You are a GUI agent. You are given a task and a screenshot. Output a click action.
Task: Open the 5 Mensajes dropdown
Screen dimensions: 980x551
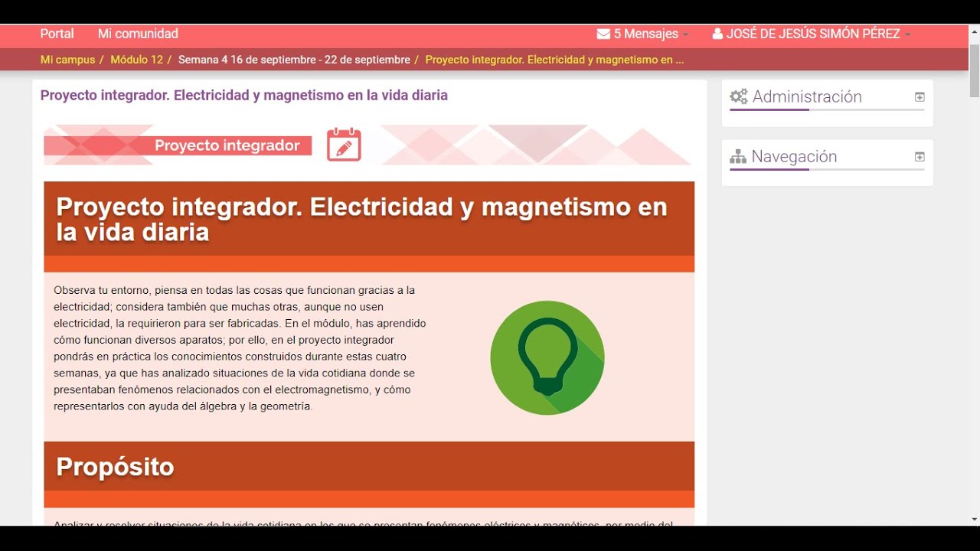tap(651, 34)
